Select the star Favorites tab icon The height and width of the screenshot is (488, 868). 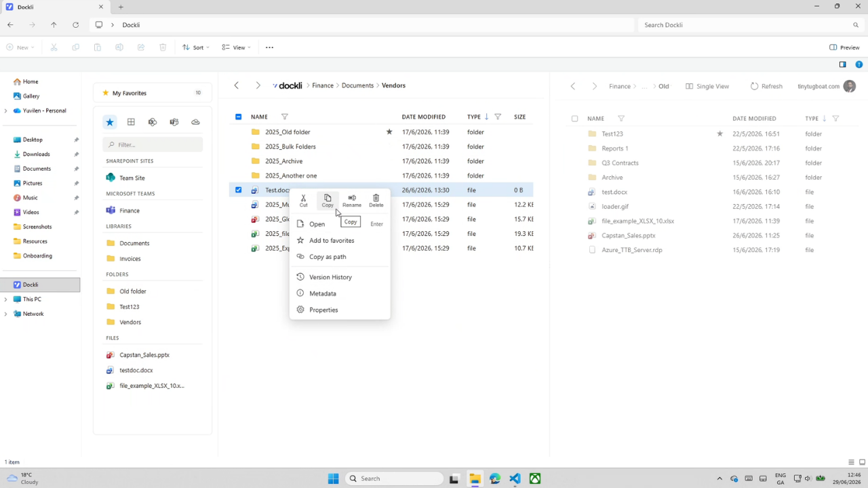coord(109,122)
